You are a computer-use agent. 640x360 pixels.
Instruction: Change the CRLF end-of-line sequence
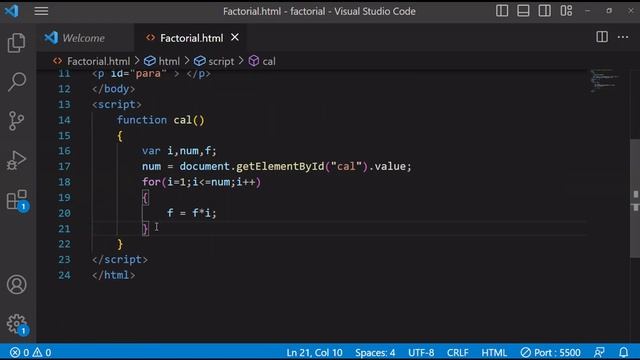458,352
